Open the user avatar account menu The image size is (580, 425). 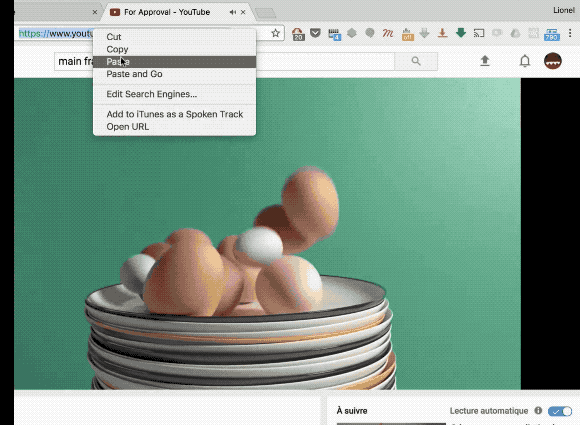pos(553,61)
